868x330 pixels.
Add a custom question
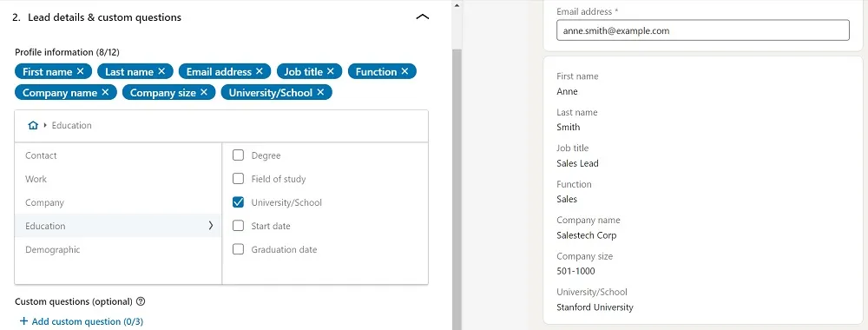pos(82,321)
